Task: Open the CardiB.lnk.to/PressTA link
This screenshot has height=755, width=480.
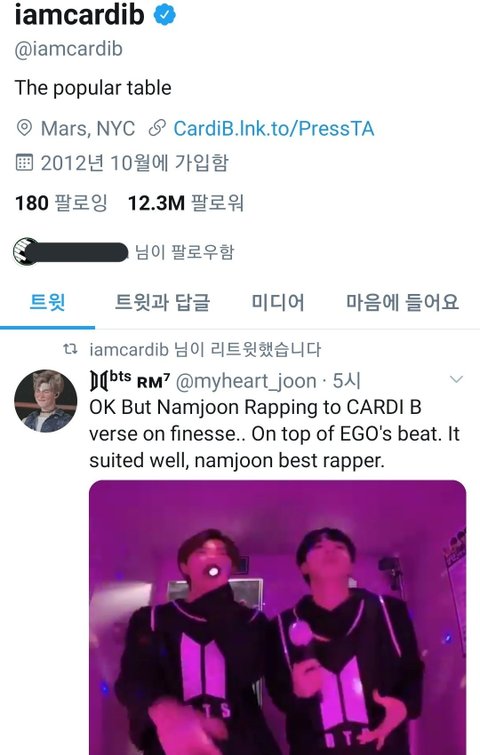Action: pos(273,129)
